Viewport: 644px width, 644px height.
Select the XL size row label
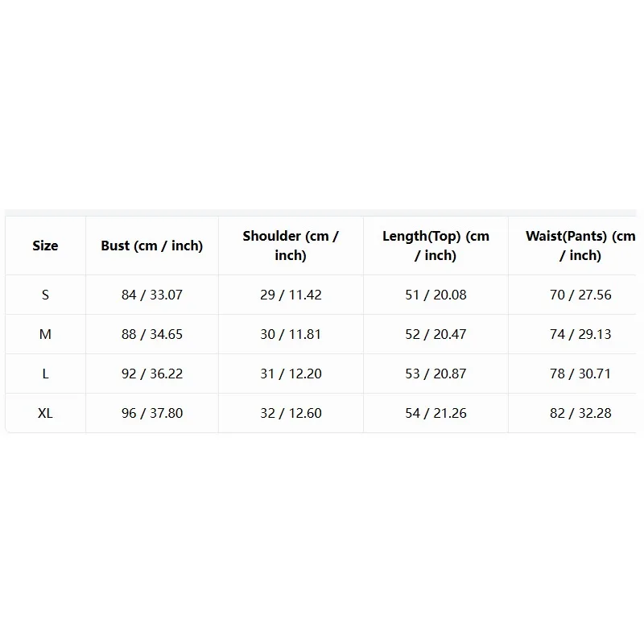45,413
